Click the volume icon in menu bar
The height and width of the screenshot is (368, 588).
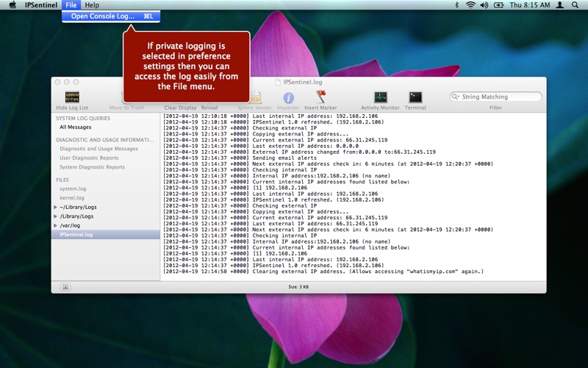(x=484, y=5)
